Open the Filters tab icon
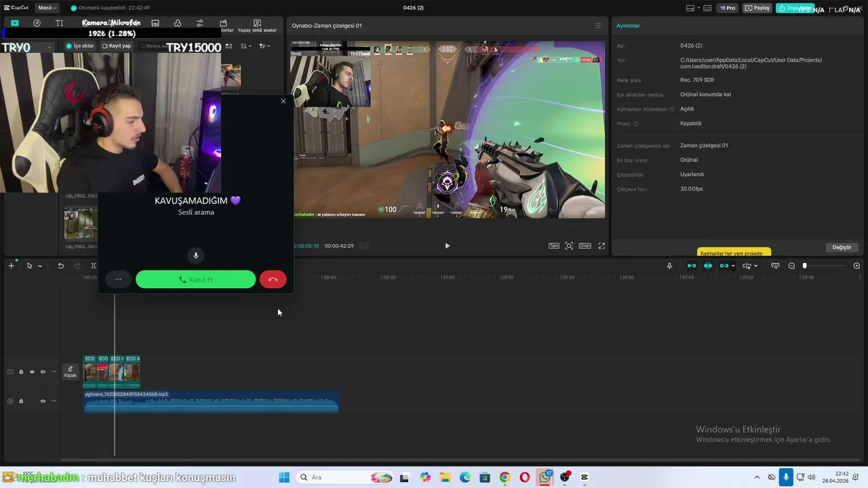The width and height of the screenshot is (868, 488). click(178, 23)
